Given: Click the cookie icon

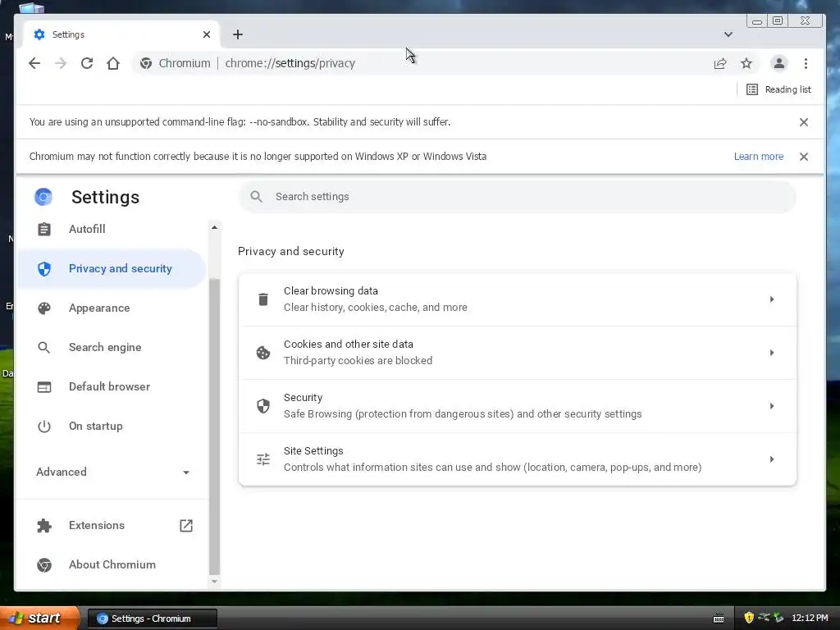Looking at the screenshot, I should click(x=263, y=353).
